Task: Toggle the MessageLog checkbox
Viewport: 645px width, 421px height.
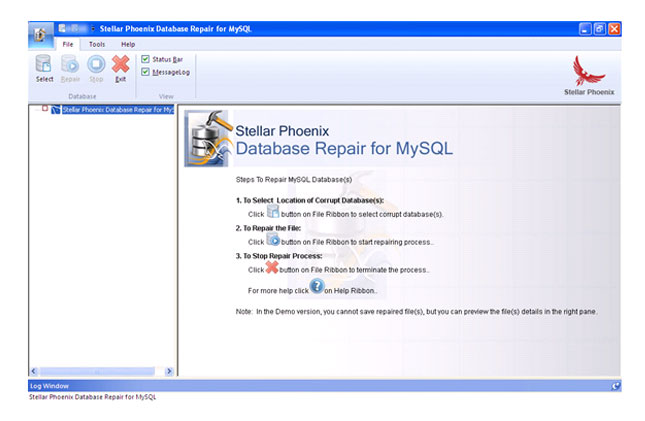Action: 145,72
